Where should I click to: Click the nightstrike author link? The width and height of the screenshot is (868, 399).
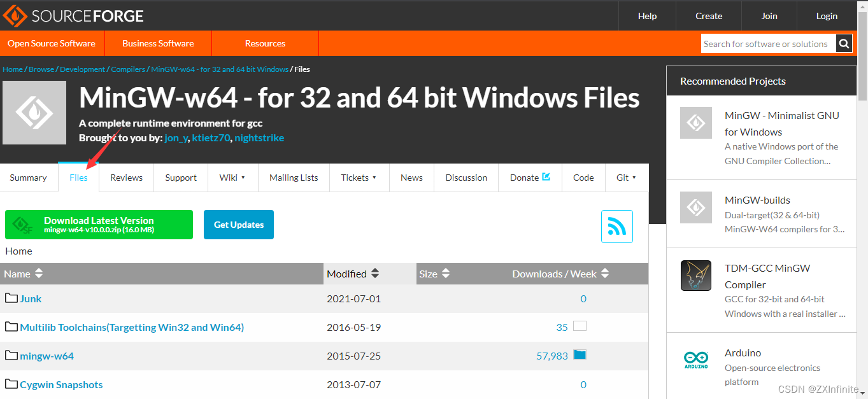pos(259,138)
